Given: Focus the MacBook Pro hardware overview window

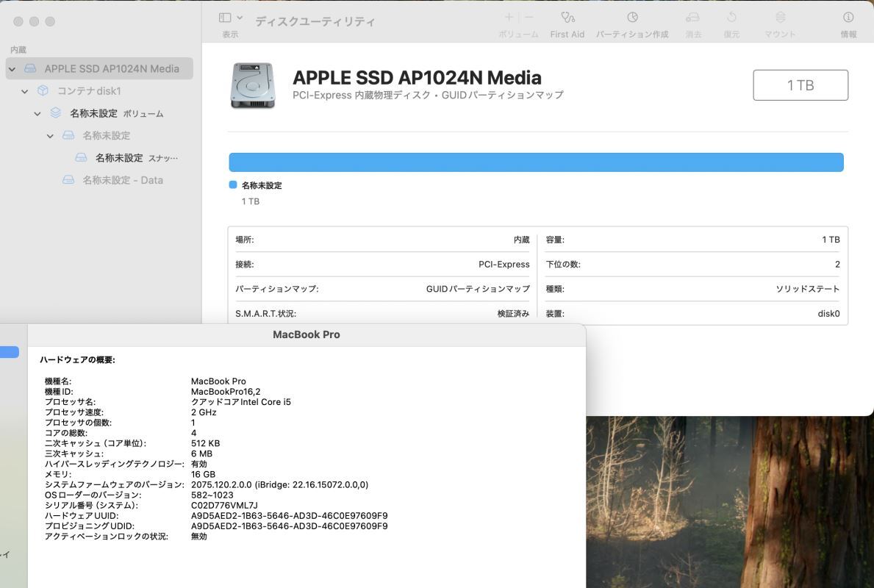Looking at the screenshot, I should coord(307,334).
